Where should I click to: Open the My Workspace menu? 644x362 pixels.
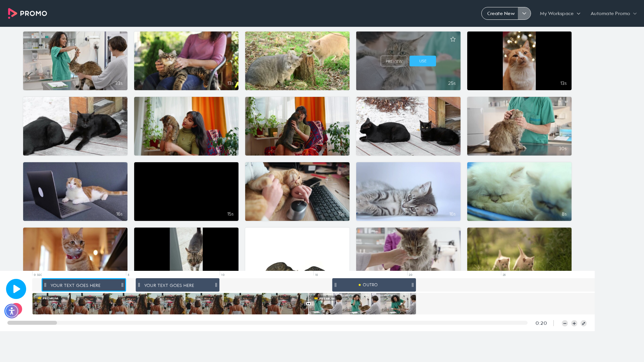pyautogui.click(x=560, y=13)
